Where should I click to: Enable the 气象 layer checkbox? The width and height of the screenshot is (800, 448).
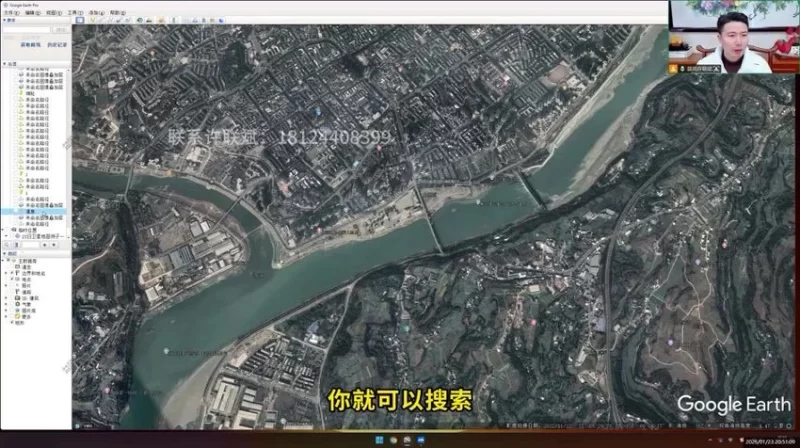tap(12, 304)
